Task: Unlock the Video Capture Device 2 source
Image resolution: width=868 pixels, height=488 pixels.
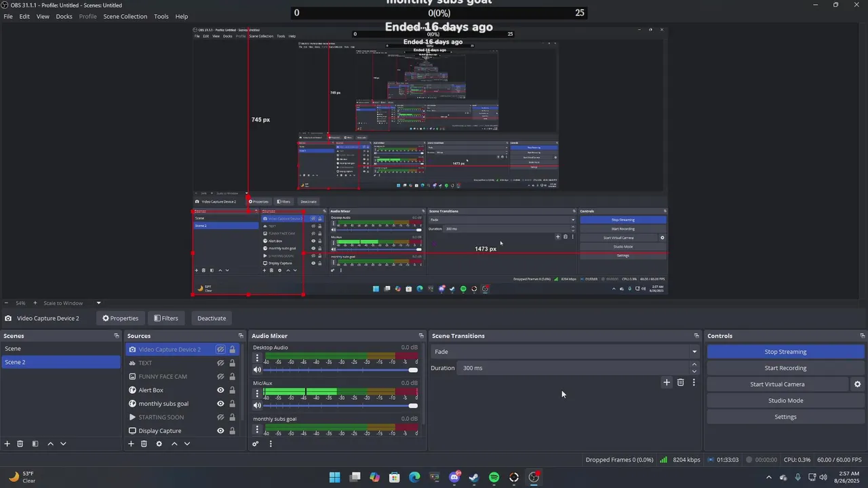Action: click(232, 350)
